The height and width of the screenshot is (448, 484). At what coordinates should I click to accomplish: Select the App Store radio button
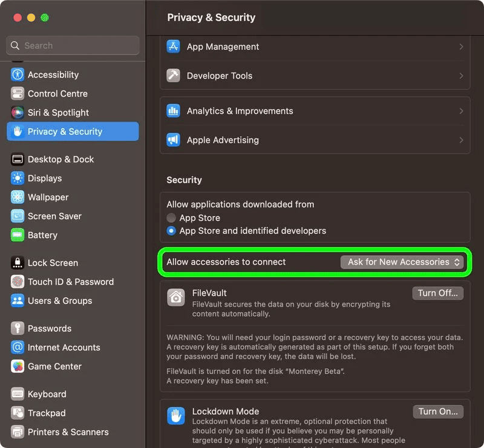point(172,218)
